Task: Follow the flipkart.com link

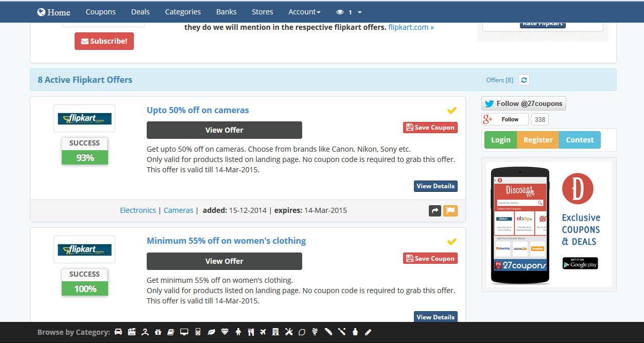Action: [411, 27]
